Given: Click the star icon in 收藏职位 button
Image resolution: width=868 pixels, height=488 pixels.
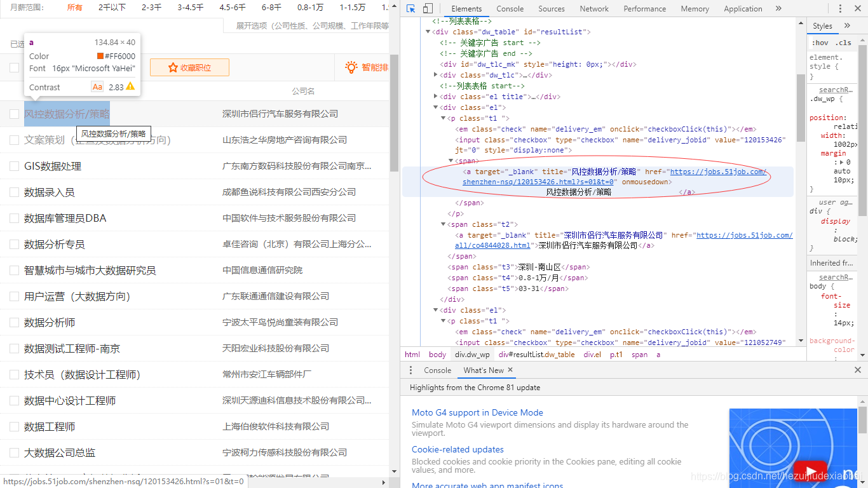Looking at the screenshot, I should pos(173,67).
